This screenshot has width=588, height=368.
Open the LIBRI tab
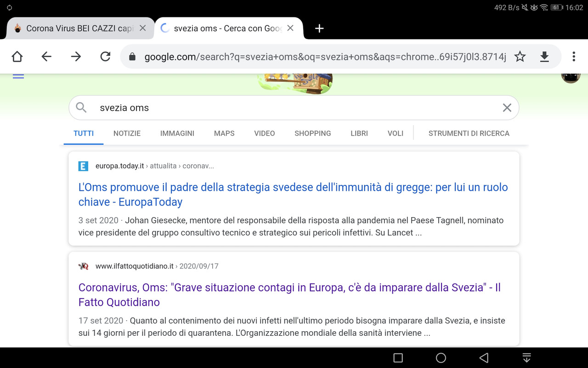tap(359, 133)
